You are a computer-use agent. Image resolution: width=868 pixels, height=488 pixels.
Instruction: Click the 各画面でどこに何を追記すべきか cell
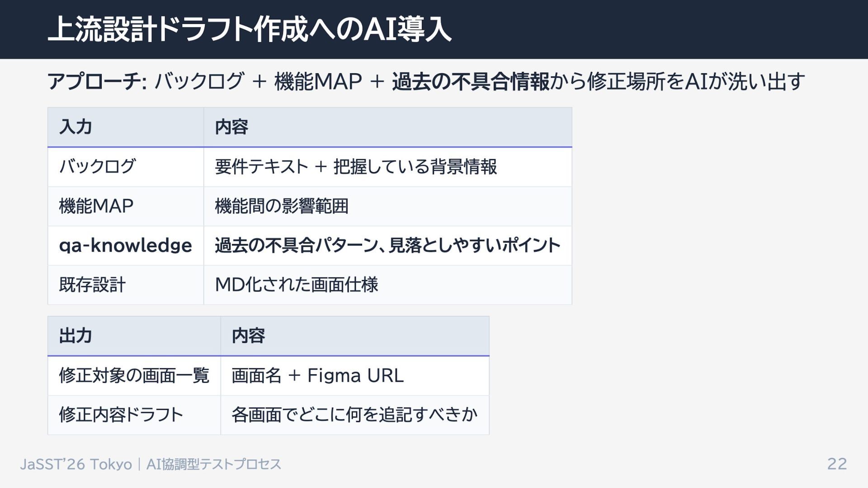pos(354,415)
